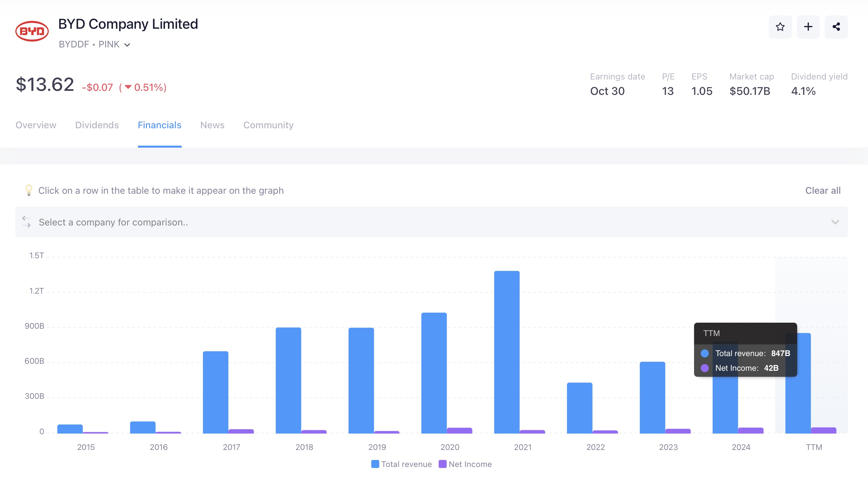Click the comparison swap arrows icon

point(26,222)
